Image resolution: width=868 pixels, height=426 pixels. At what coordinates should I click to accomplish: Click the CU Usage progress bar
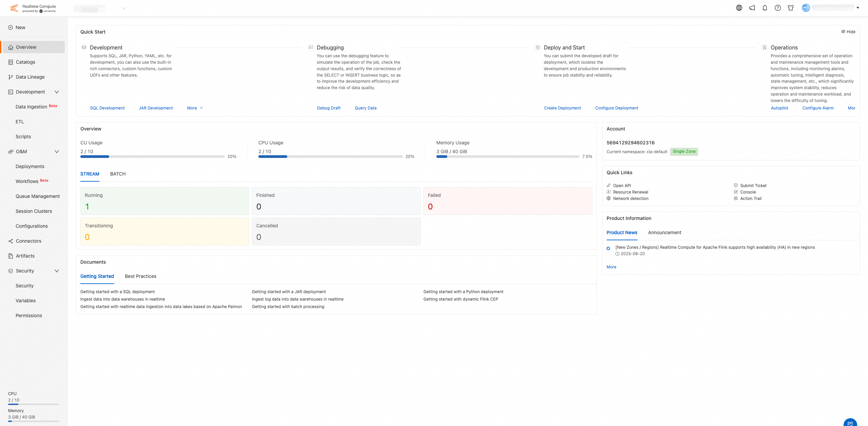tap(152, 157)
